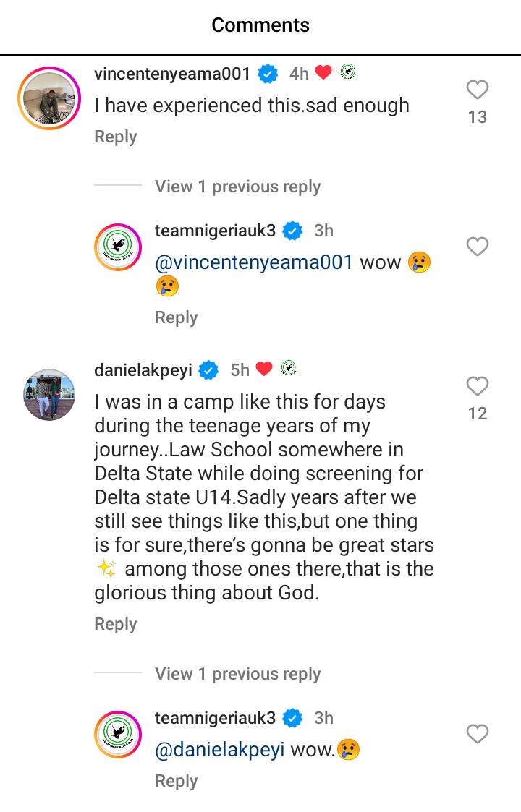Image resolution: width=521 pixels, height=812 pixels.
Task: Open vincentenyeama001's profile picture
Action: coord(48,98)
